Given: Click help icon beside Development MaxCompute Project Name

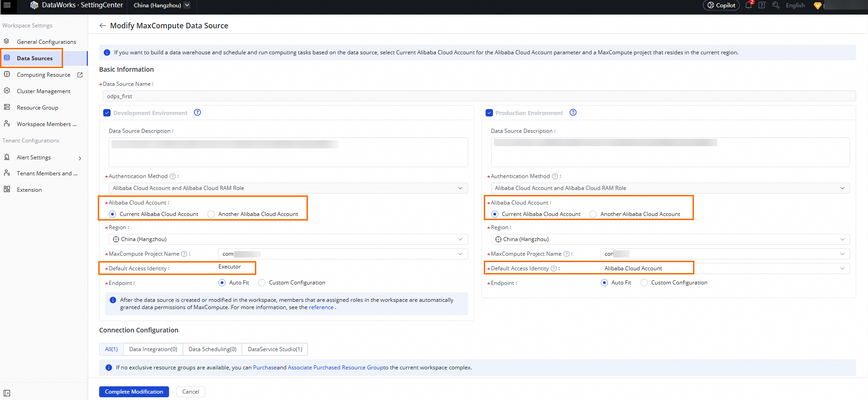Looking at the screenshot, I should point(184,254).
